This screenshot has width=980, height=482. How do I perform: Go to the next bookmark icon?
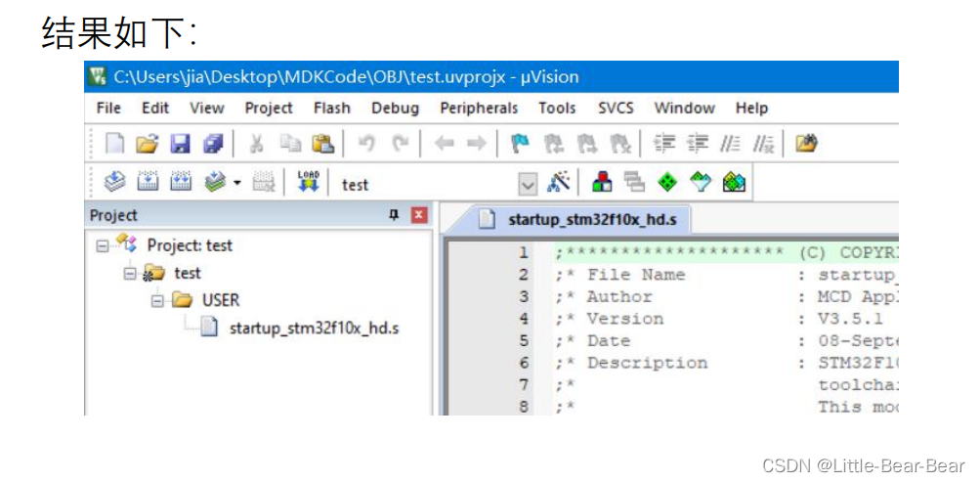586,145
